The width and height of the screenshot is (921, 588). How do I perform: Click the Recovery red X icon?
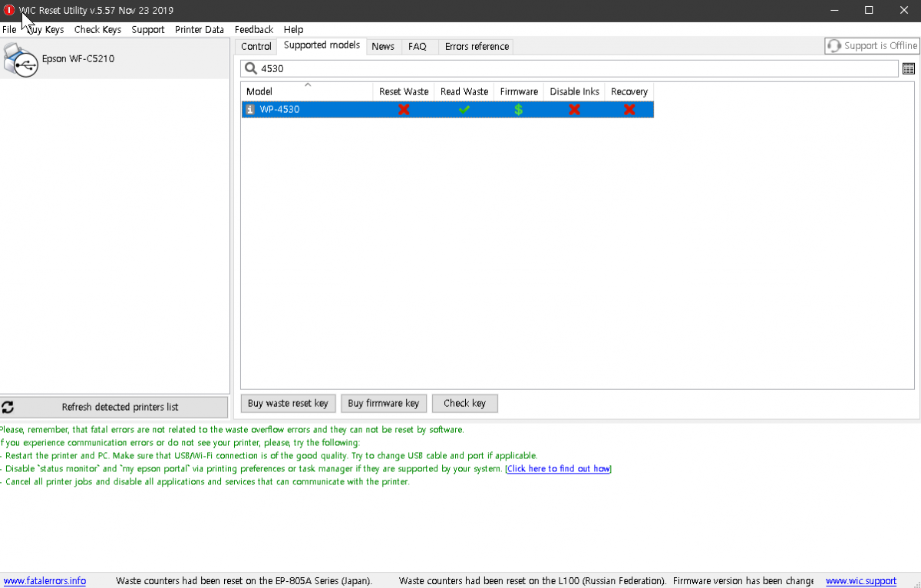coord(629,110)
